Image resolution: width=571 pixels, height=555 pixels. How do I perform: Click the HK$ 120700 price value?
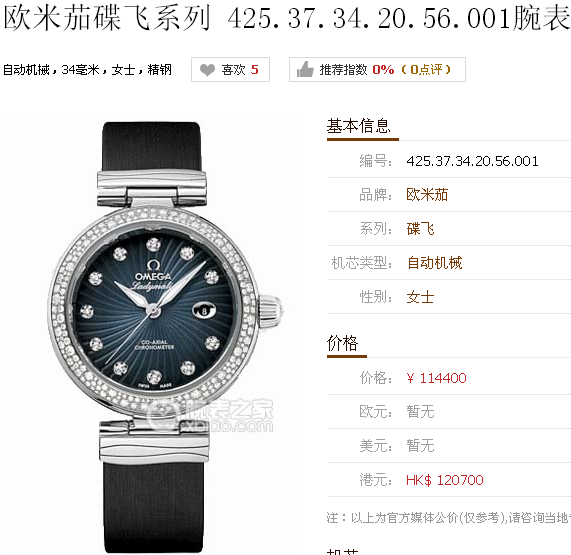(445, 480)
